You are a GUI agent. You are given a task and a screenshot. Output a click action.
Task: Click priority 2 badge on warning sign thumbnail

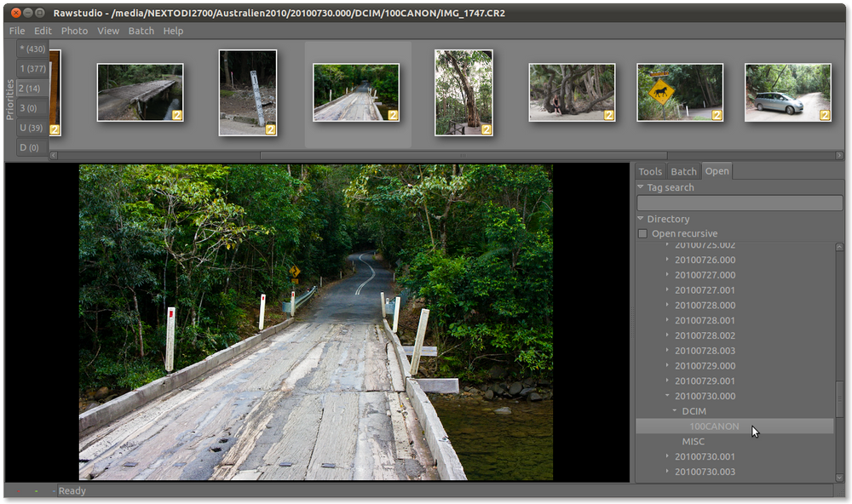717,115
